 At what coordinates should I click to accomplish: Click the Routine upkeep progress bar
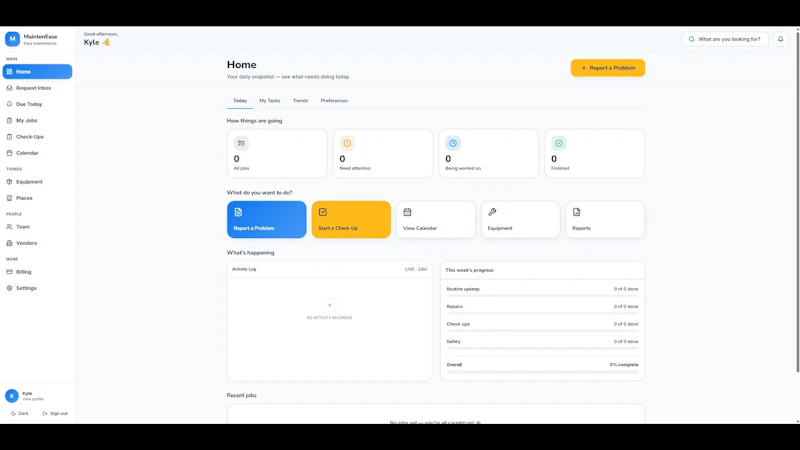pyautogui.click(x=542, y=296)
